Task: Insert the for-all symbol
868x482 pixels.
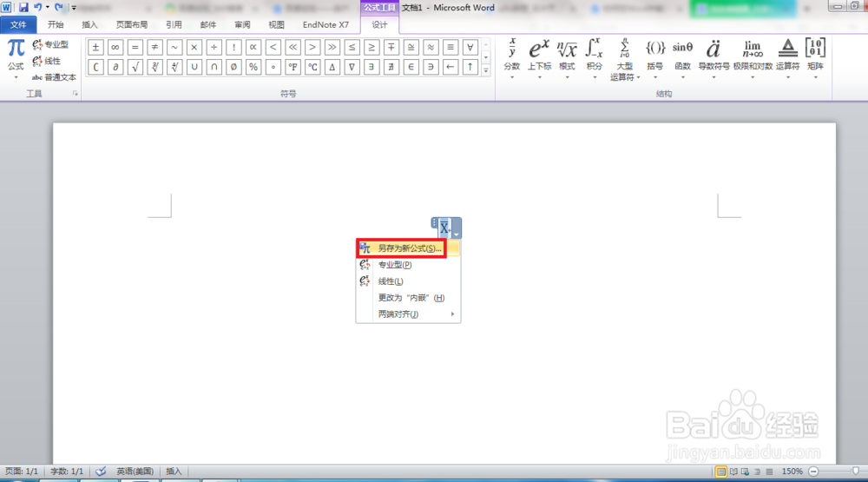Action: pyautogui.click(x=470, y=48)
